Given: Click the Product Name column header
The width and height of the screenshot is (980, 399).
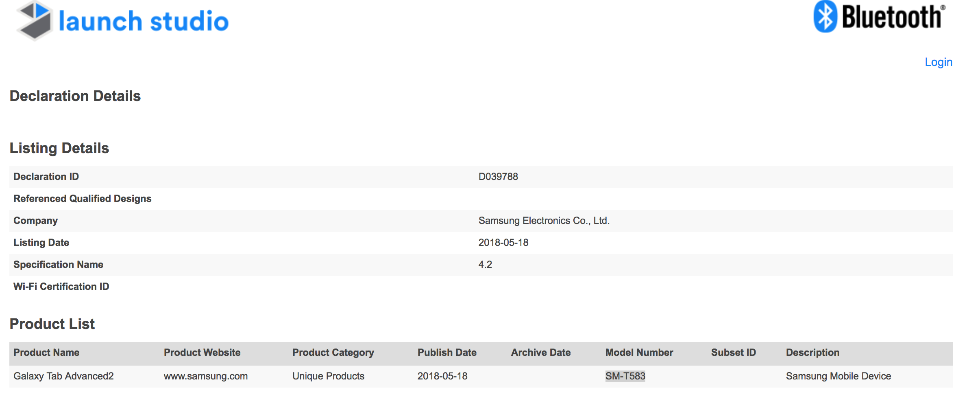Looking at the screenshot, I should point(46,353).
